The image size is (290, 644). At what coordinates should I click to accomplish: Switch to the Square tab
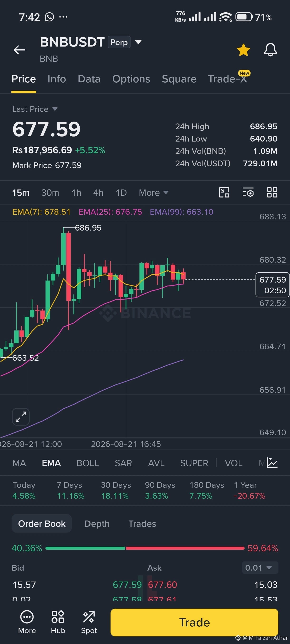pos(179,79)
